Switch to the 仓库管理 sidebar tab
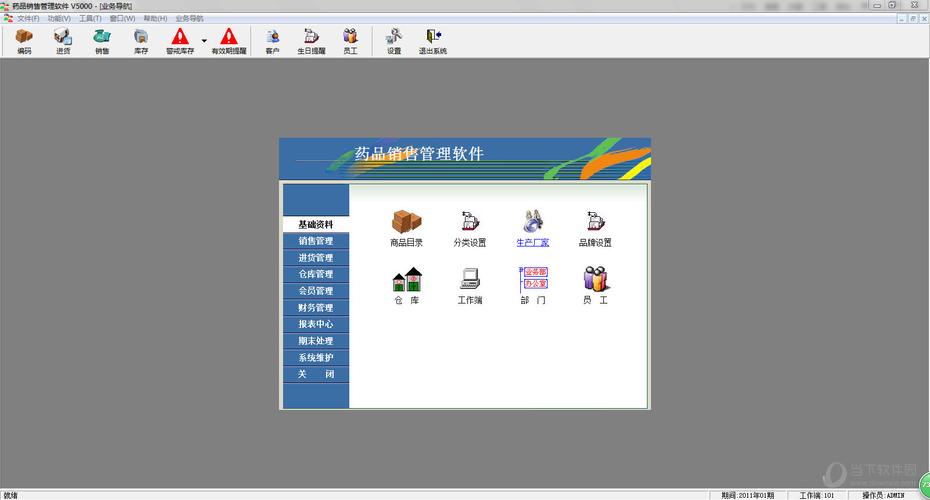930x500 pixels. (316, 274)
